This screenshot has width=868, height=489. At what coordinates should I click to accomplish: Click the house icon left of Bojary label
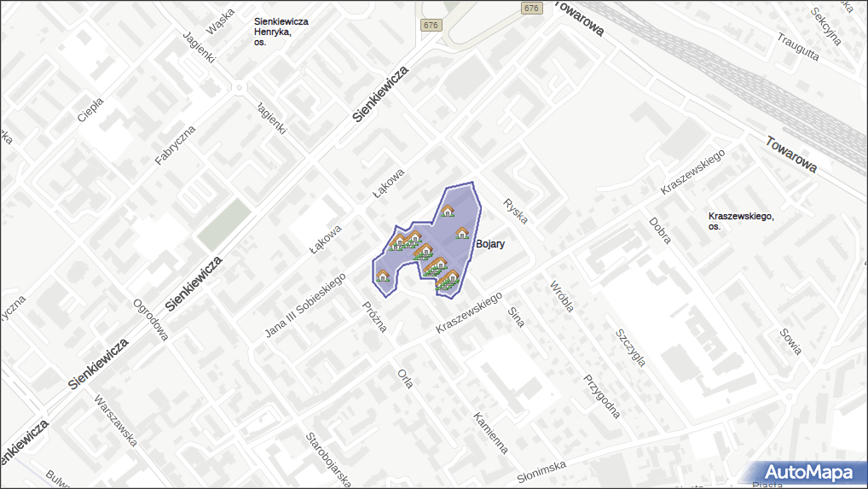pos(461,233)
